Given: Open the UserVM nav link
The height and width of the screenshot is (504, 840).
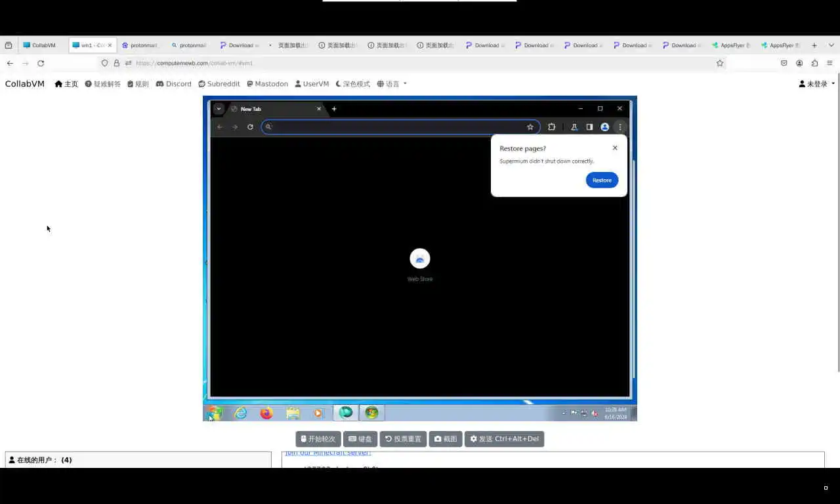Looking at the screenshot, I should (x=312, y=84).
